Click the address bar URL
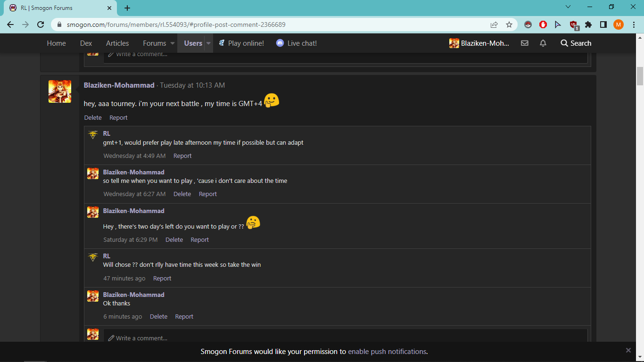644x362 pixels. 176,25
